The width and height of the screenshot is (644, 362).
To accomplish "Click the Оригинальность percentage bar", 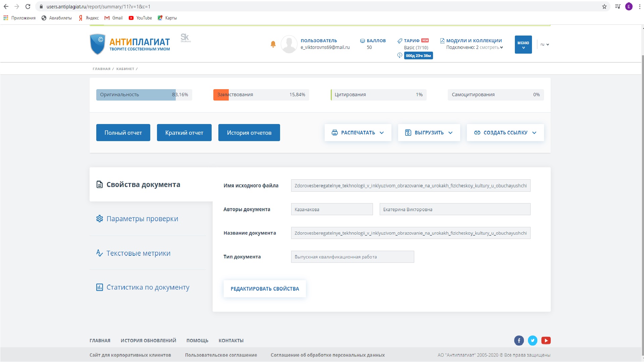I will coord(144,95).
